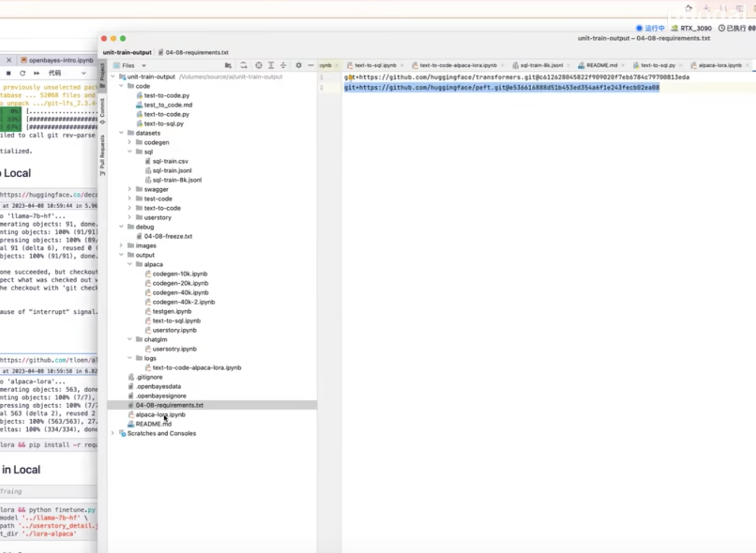The width and height of the screenshot is (756, 553).
Task: Click the Collapse All icon in Project panel
Action: tap(283, 65)
